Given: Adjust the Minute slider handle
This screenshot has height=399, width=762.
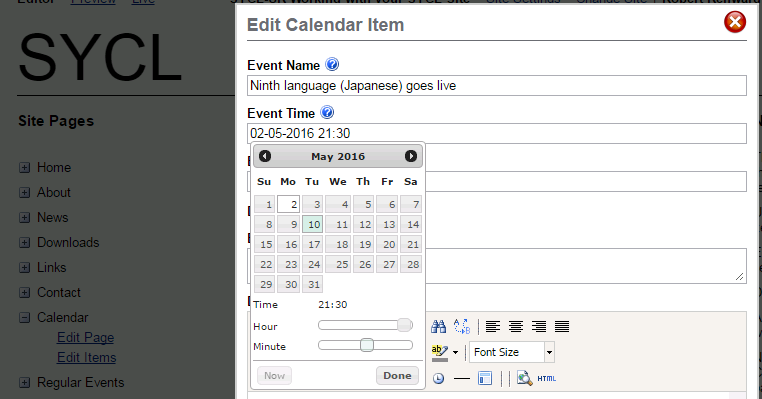Looking at the screenshot, I should coord(367,345).
